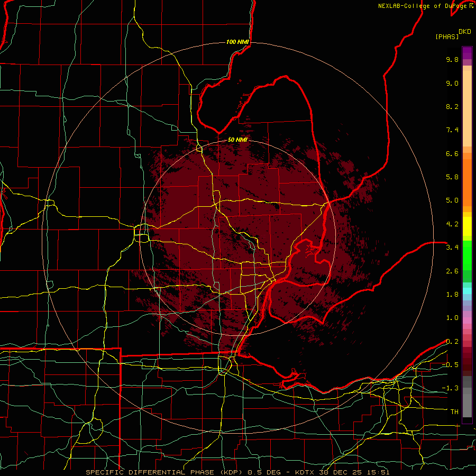This screenshot has height=476, width=476.
Task: Click the 9.8 scale value
Action: pos(452,59)
